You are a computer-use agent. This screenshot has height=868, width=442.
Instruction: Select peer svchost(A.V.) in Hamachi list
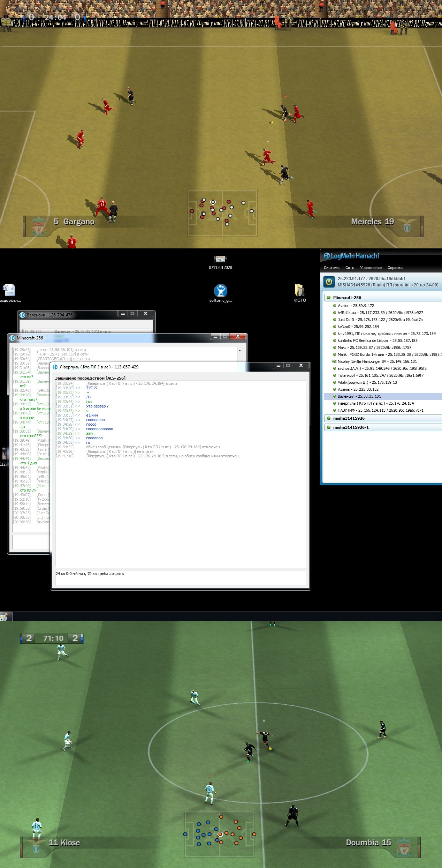pos(383,368)
